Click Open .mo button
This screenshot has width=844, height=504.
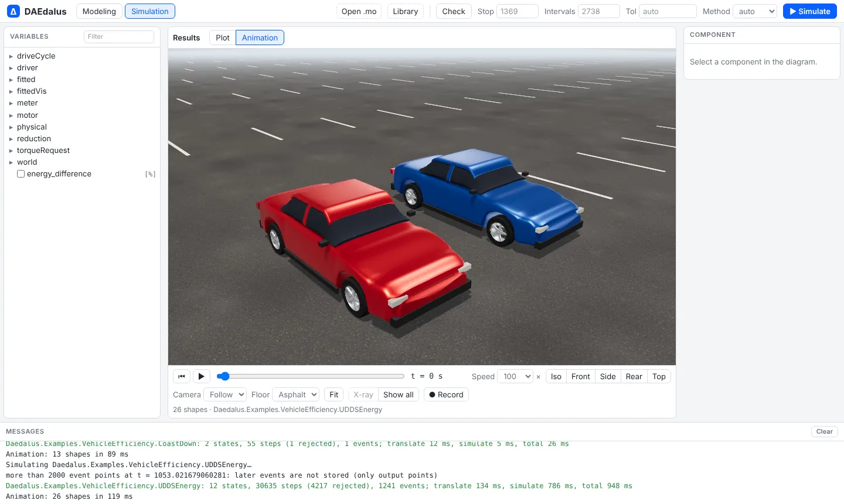[359, 11]
